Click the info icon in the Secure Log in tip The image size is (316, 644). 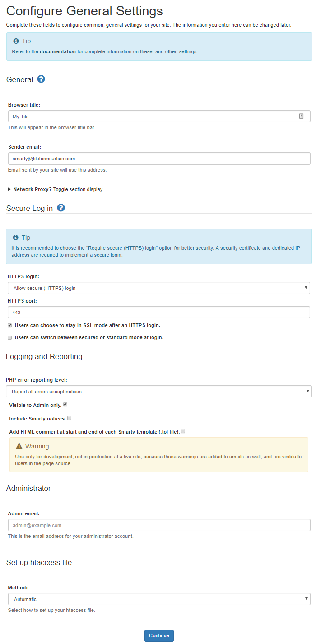(16, 238)
